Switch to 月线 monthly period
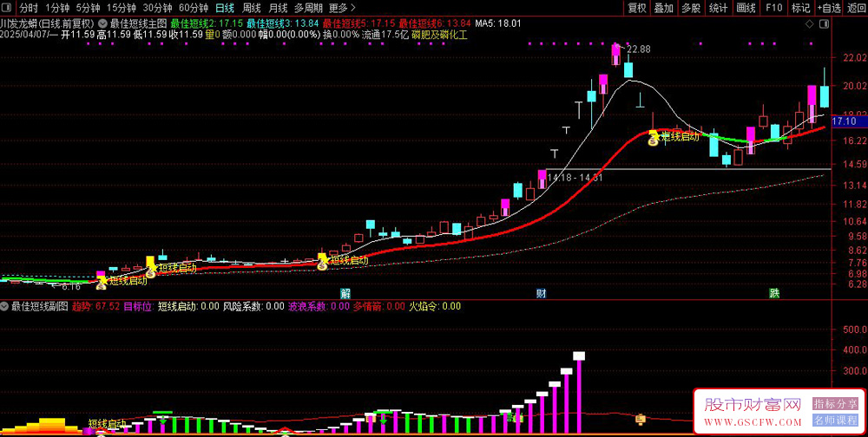The width and height of the screenshot is (868, 437). click(x=278, y=8)
